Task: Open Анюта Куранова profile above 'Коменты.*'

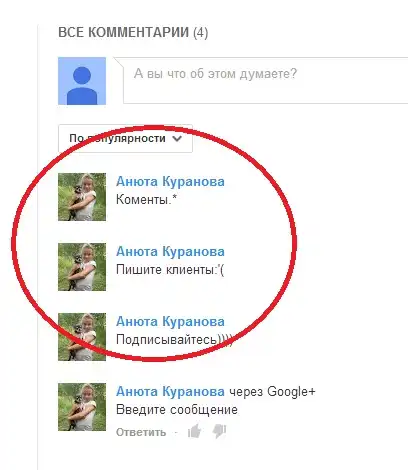Action: (170, 182)
